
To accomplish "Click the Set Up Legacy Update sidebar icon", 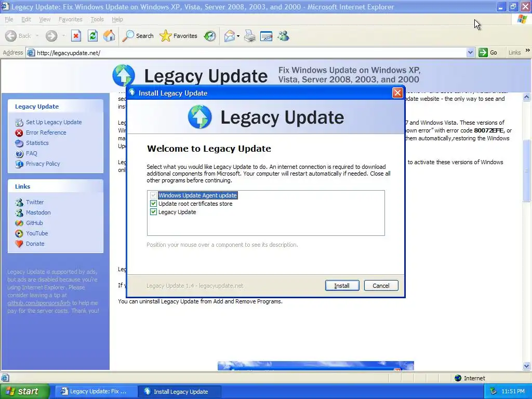I will click(x=19, y=122).
